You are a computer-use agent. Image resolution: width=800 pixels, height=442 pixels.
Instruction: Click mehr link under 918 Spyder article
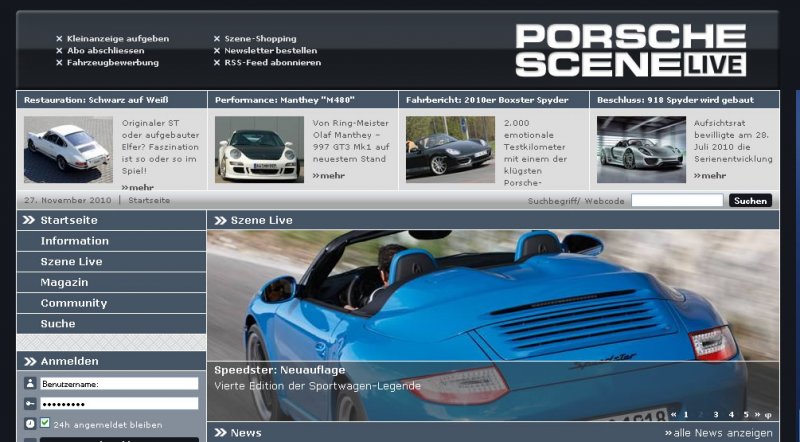(710, 176)
